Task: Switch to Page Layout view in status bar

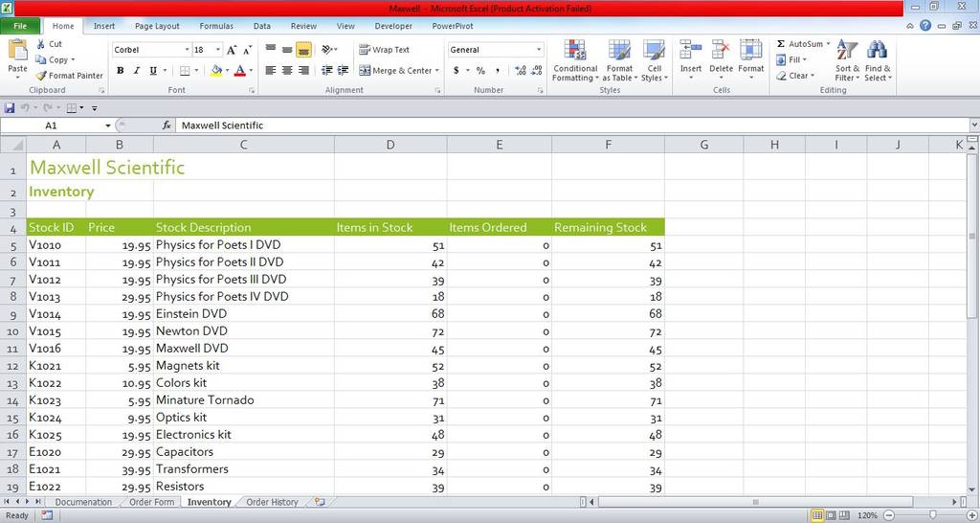Action: (832, 515)
